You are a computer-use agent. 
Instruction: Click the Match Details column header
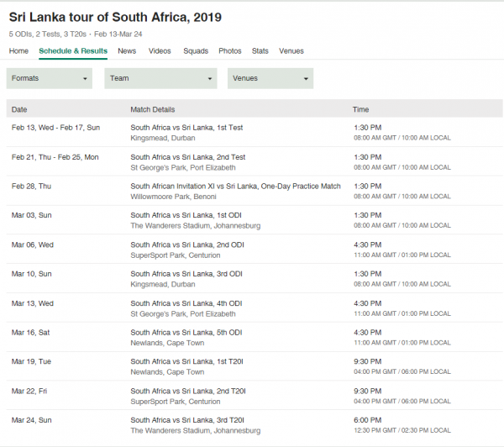click(152, 109)
